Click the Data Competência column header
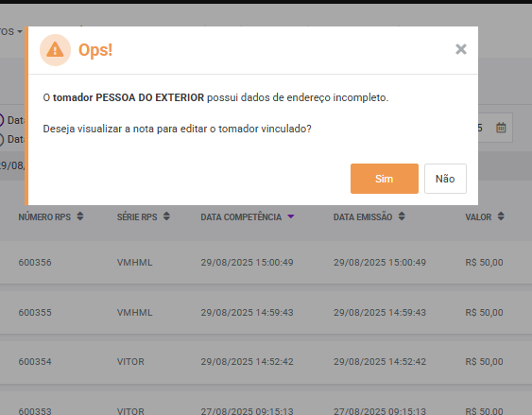 [x=241, y=216]
